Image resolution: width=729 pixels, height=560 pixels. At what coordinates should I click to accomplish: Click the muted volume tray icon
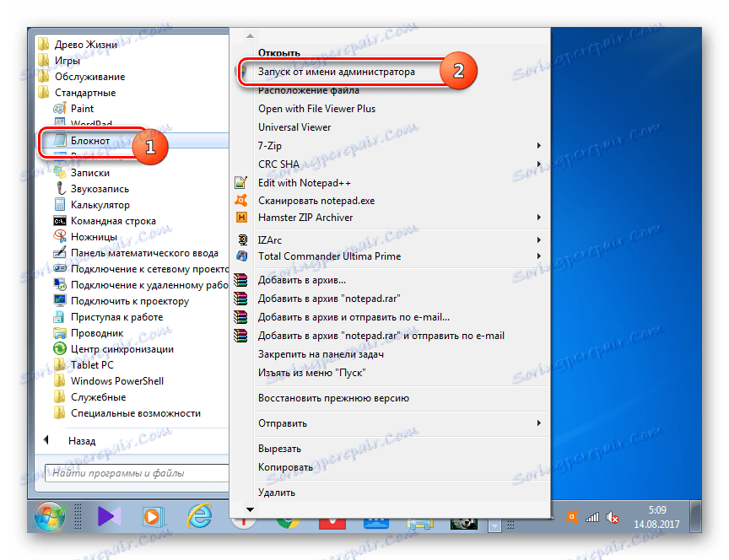[613, 517]
